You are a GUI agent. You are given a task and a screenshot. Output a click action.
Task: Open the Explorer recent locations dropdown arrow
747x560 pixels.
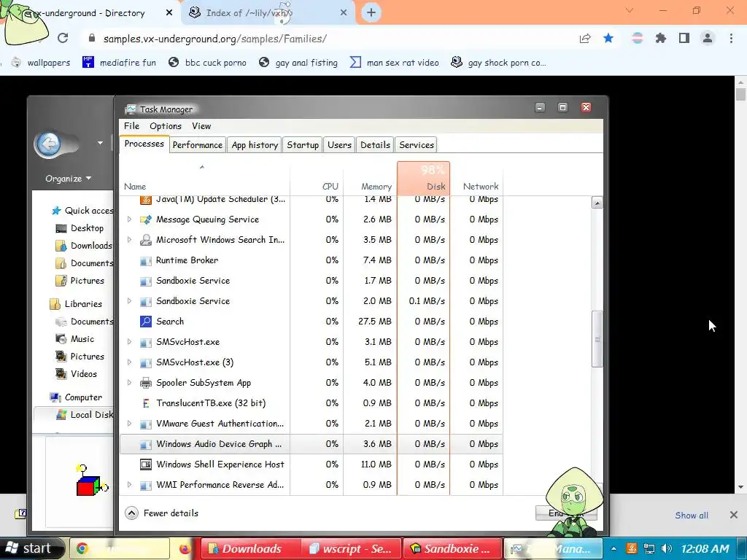100,143
